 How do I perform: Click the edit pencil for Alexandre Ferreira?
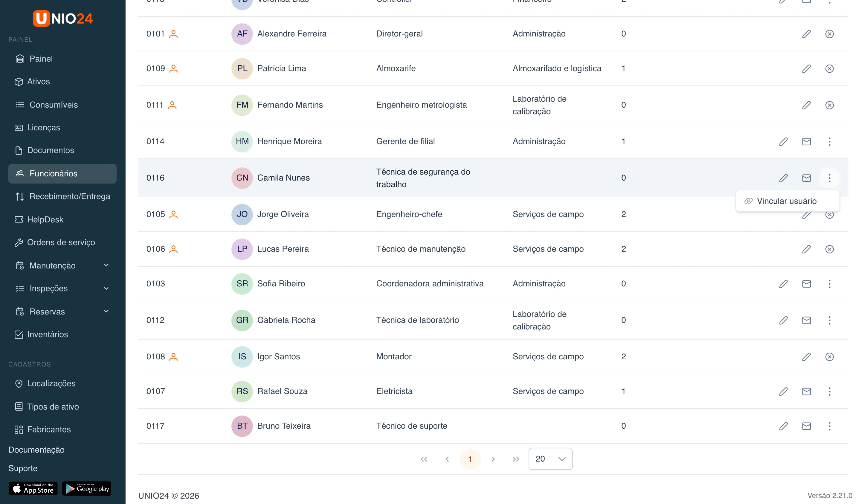tap(806, 34)
